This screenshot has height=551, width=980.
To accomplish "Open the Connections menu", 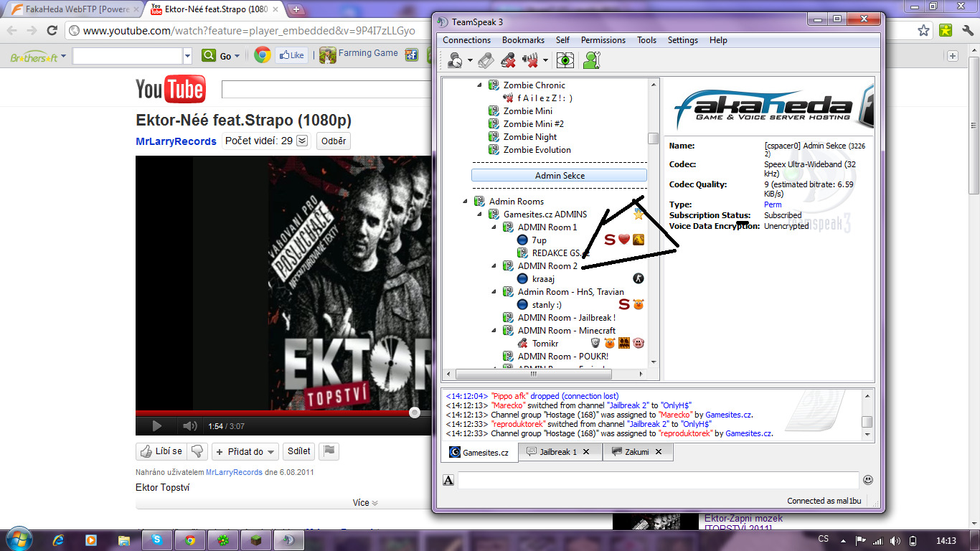I will click(x=466, y=40).
